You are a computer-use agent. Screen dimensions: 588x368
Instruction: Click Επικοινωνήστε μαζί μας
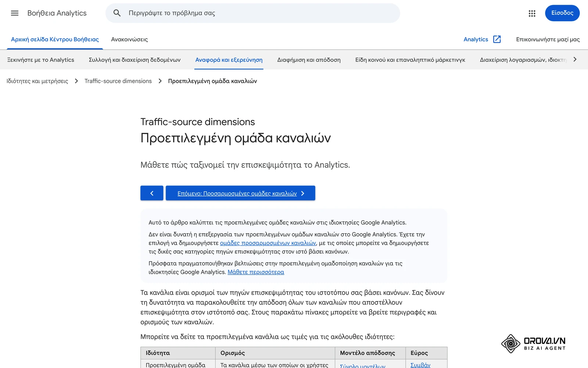[548, 39]
